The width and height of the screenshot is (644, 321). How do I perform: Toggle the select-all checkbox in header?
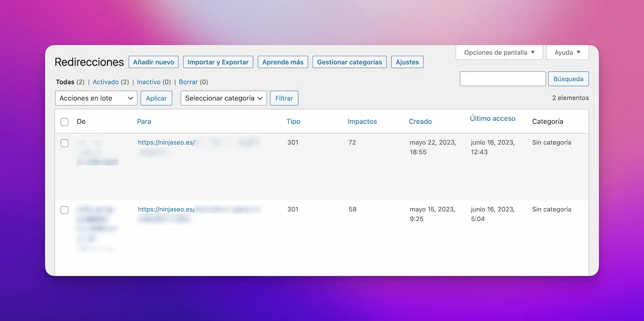(x=64, y=122)
